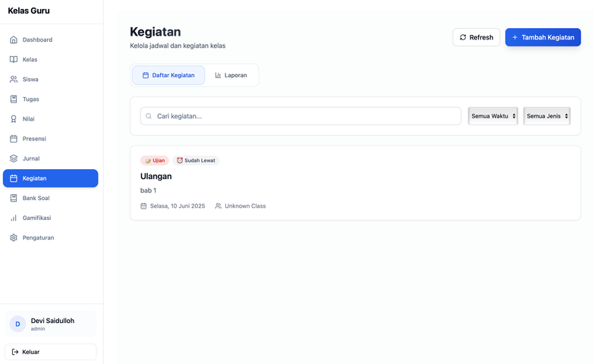Open the Bank Soal menu item

pyautogui.click(x=36, y=198)
